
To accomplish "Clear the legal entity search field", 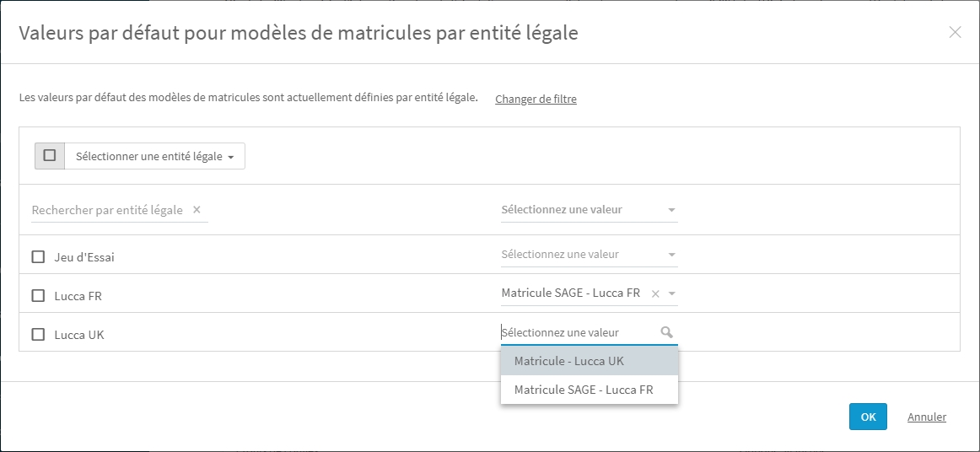I will pos(197,210).
